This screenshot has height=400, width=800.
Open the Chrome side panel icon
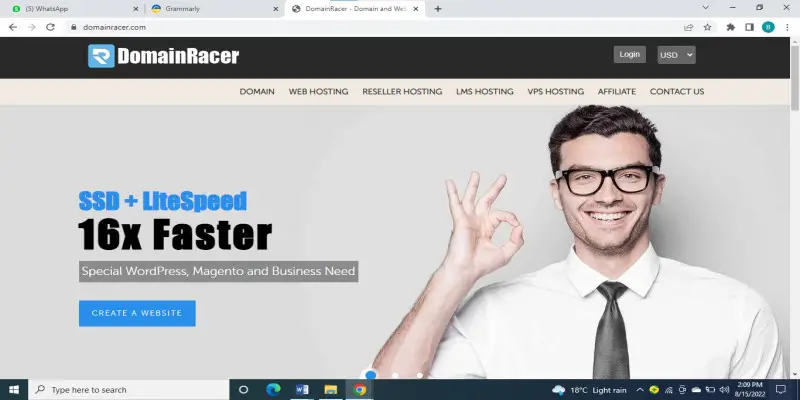[749, 27]
